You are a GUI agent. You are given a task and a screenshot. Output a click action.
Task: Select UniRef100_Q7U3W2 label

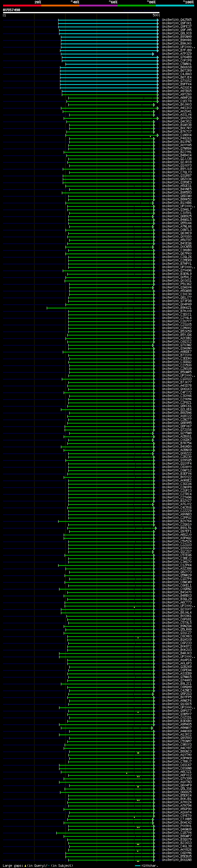pos(176,345)
